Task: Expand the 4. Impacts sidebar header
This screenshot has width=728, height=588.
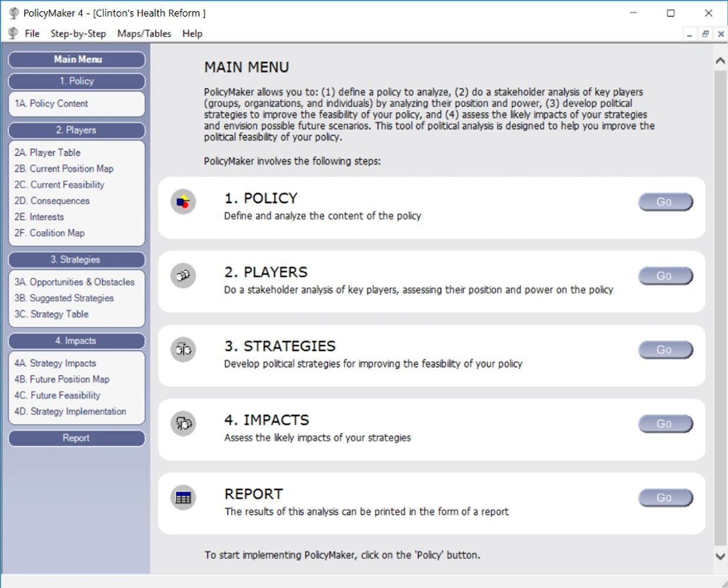Action: [x=76, y=341]
